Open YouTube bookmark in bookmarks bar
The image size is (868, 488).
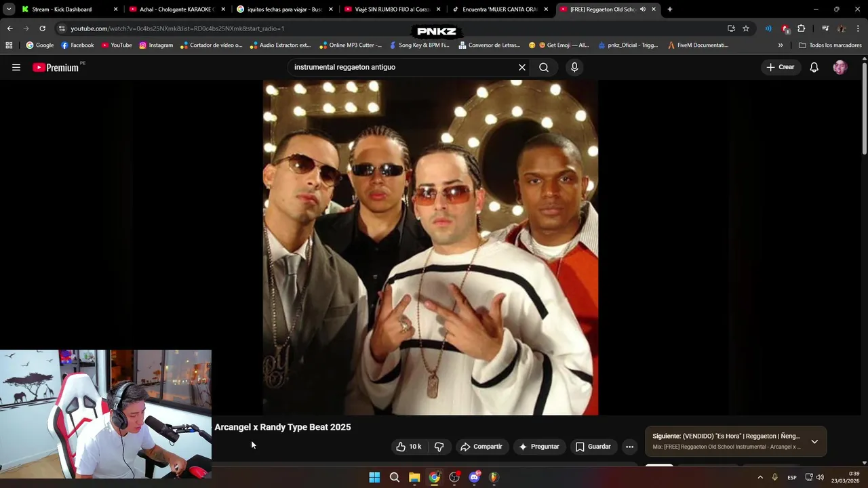117,45
